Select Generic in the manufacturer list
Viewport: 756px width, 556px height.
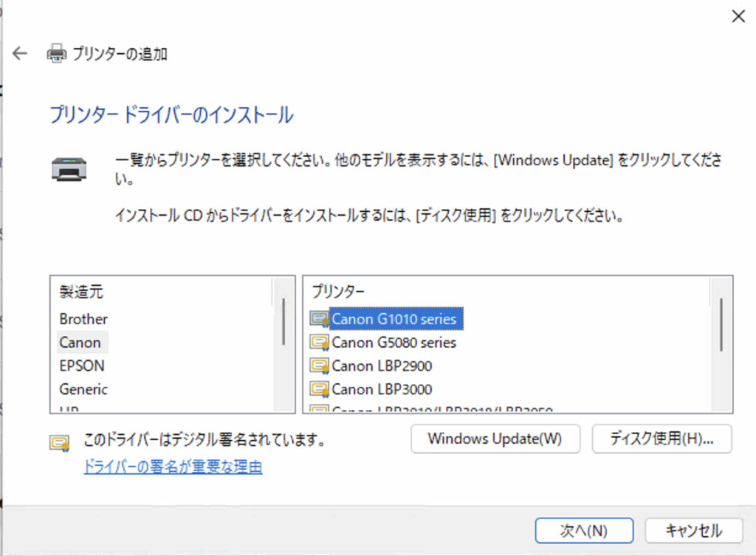click(x=83, y=389)
